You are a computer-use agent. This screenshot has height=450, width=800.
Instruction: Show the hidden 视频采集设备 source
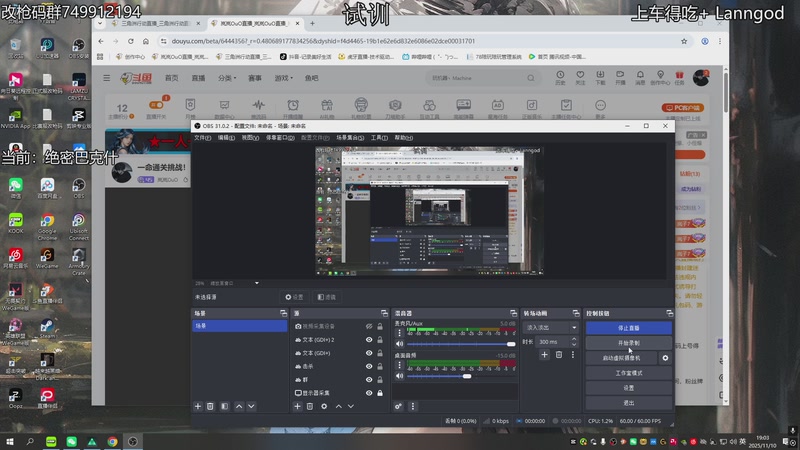(369, 327)
